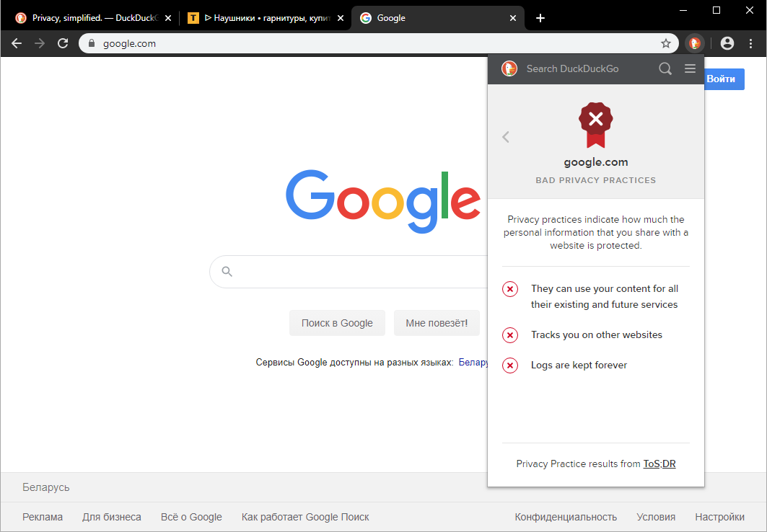The image size is (767, 532).
Task: Click the 'Logs are kept forever' text
Action: click(x=579, y=365)
